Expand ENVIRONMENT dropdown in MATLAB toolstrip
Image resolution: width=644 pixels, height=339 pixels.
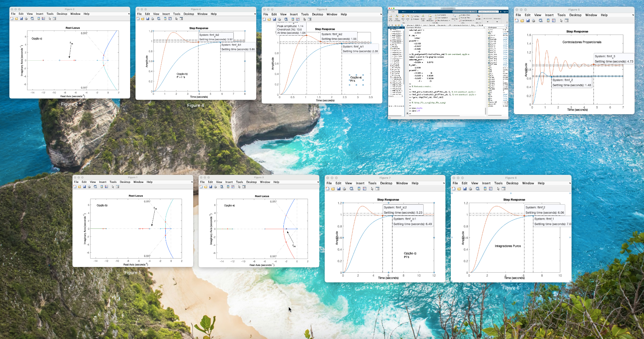tap(488, 22)
